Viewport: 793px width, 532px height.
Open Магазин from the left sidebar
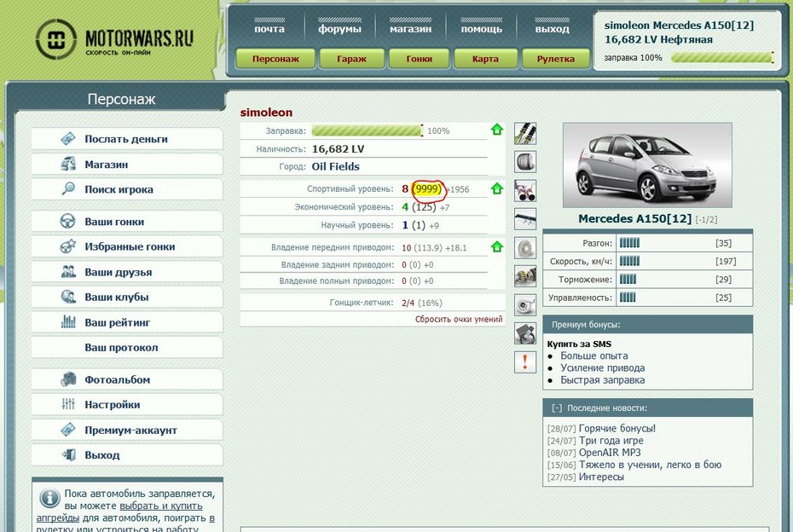pos(127,165)
